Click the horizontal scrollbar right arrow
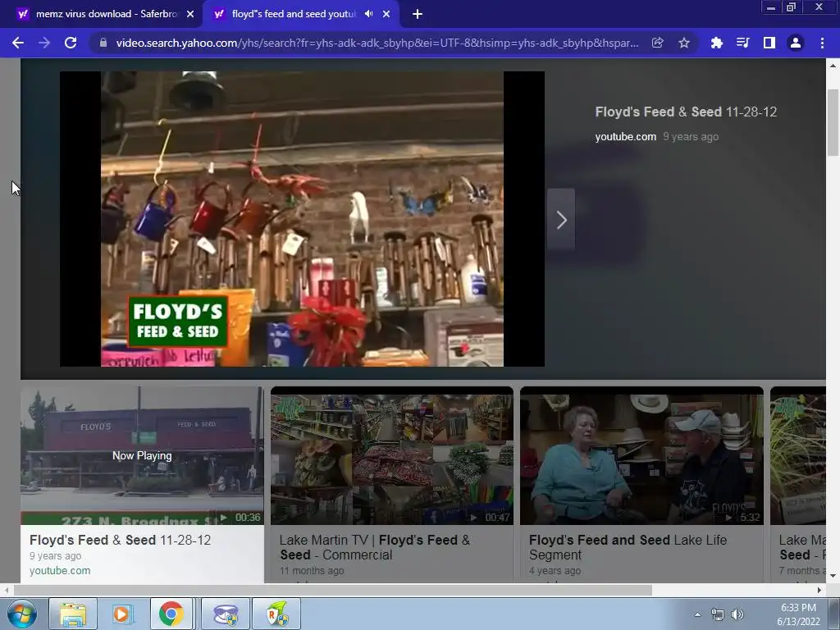The width and height of the screenshot is (840, 630). point(819,590)
